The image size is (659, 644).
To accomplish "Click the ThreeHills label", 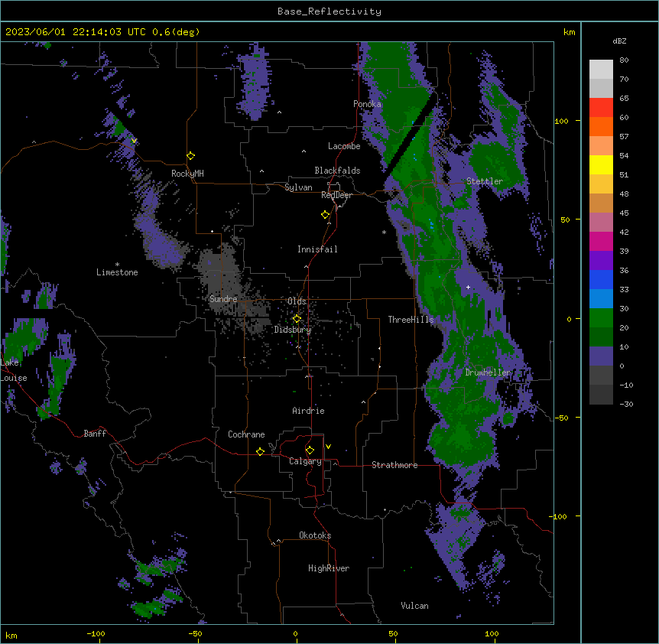I will (411, 320).
